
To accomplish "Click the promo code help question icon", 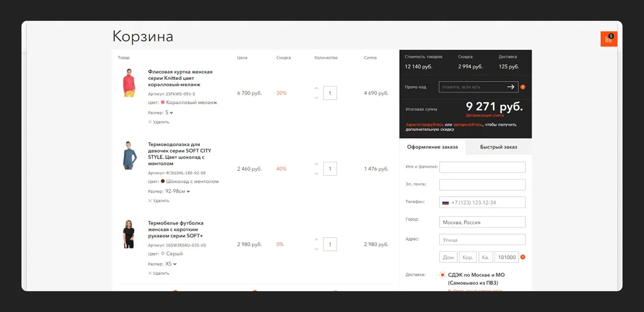I will coord(523,87).
